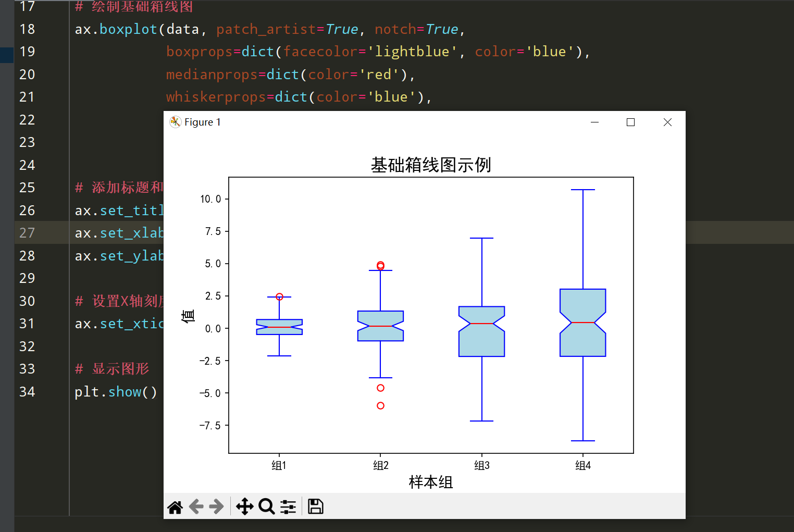
Task: Click 'lightblue' string in line 19
Action: click(x=412, y=52)
